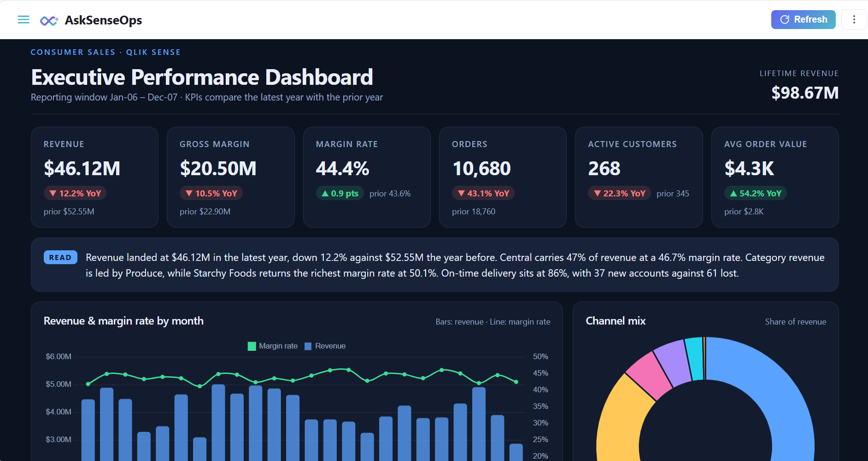Image resolution: width=868 pixels, height=461 pixels.
Task: Click the 35% right-axis label
Action: point(540,406)
